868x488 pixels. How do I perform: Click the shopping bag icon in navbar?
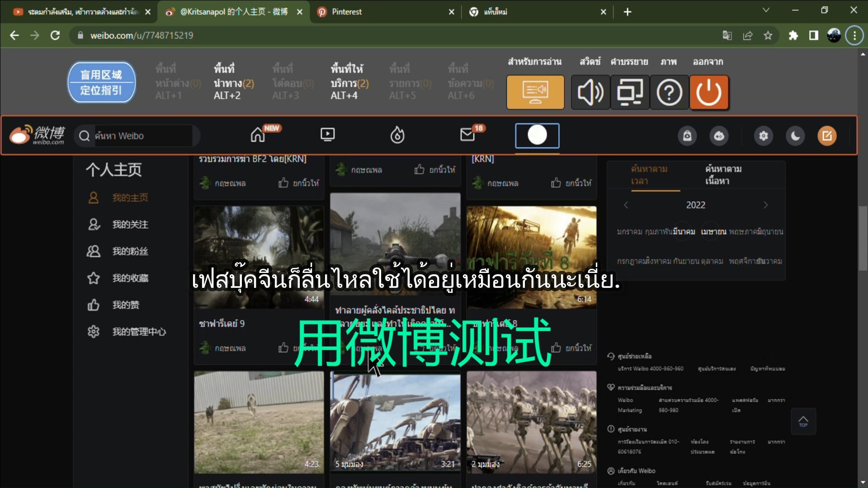[x=687, y=136]
